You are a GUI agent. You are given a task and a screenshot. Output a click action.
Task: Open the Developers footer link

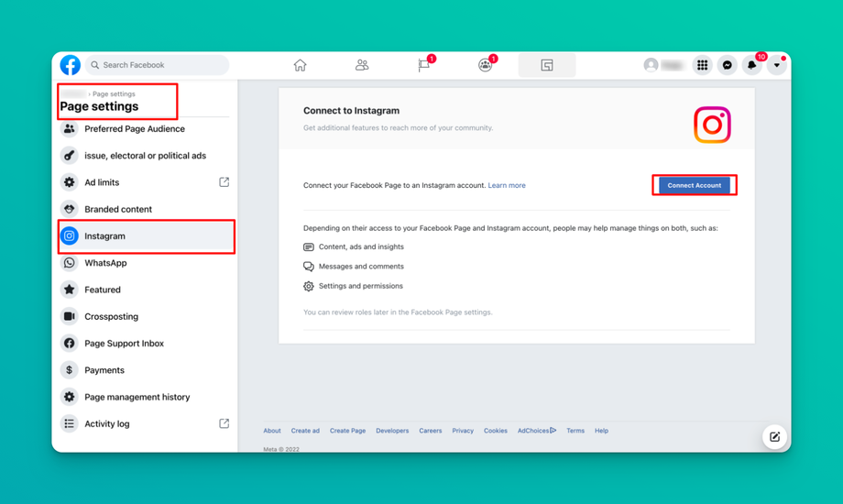pyautogui.click(x=392, y=431)
